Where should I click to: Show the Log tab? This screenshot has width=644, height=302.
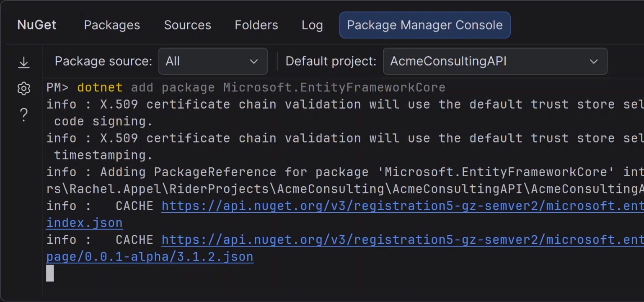pyautogui.click(x=312, y=25)
